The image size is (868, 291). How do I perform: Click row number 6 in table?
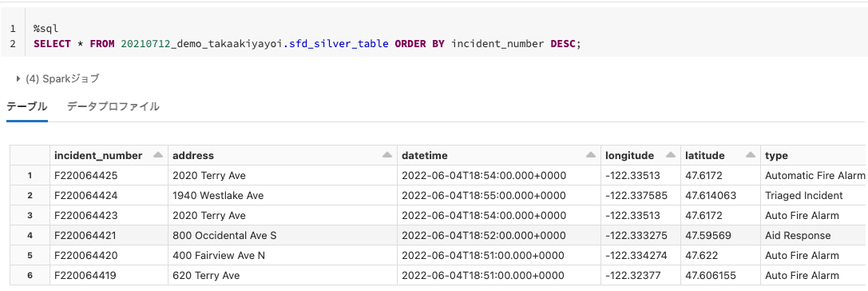pos(30,276)
